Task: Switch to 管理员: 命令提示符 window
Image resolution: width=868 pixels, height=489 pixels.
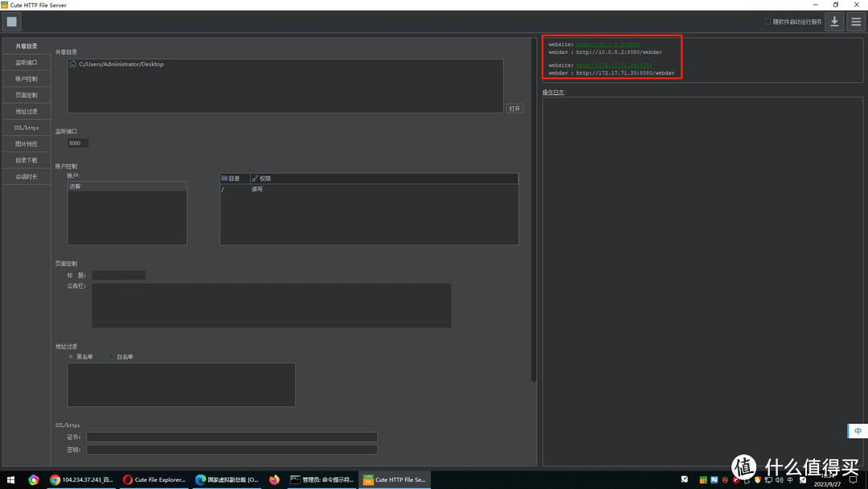Action: click(x=321, y=479)
